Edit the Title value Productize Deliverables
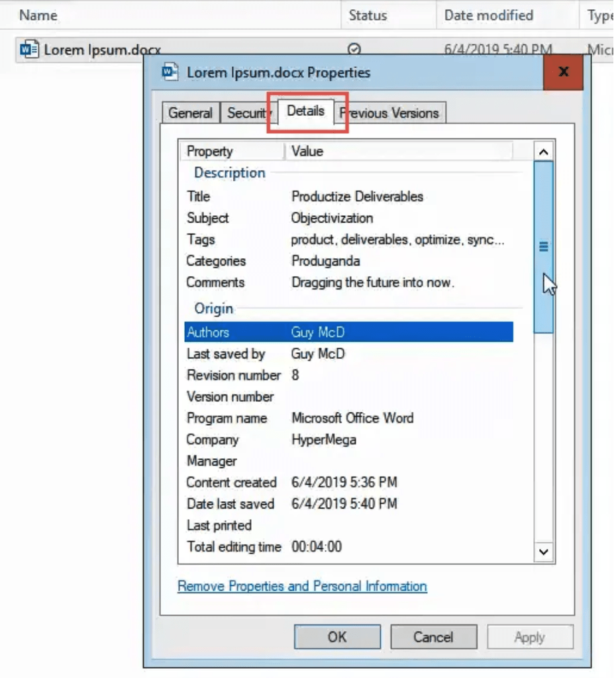The image size is (616, 678). 357,196
